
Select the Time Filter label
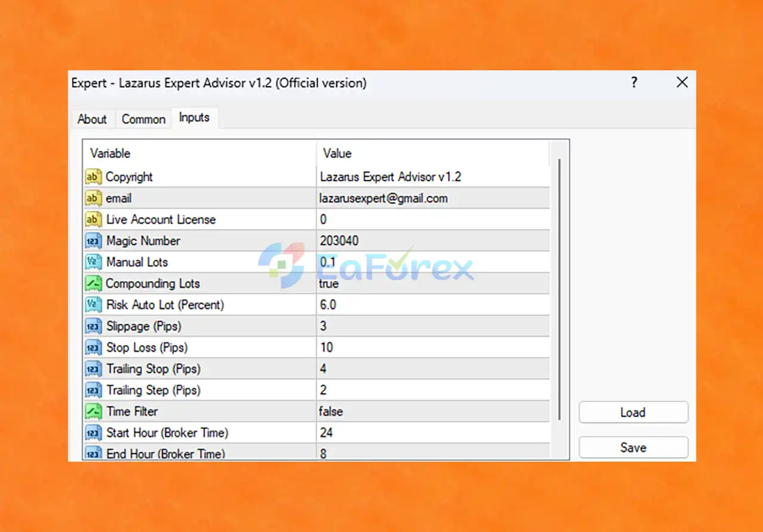tap(132, 412)
